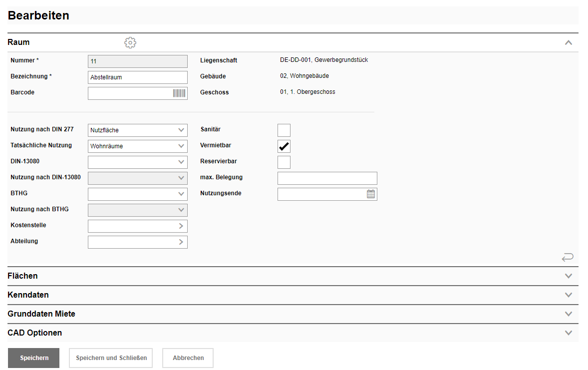Viewport: 588px width, 370px height.
Task: Open the Kostenstelle selection arrow
Action: click(181, 226)
